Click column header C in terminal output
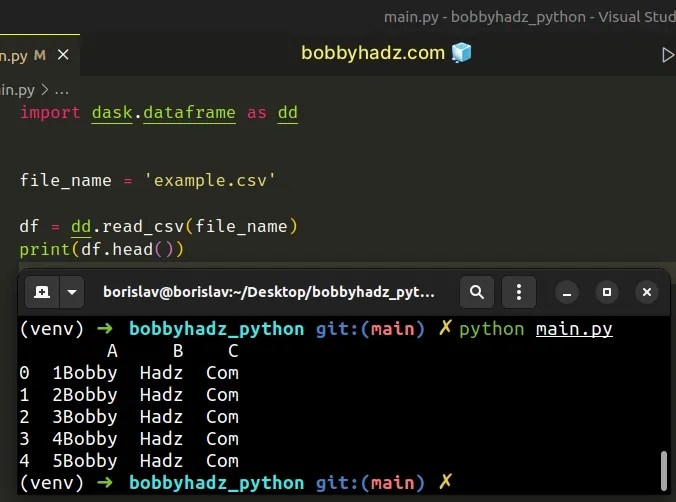The height and width of the screenshot is (502, 676). tap(233, 351)
